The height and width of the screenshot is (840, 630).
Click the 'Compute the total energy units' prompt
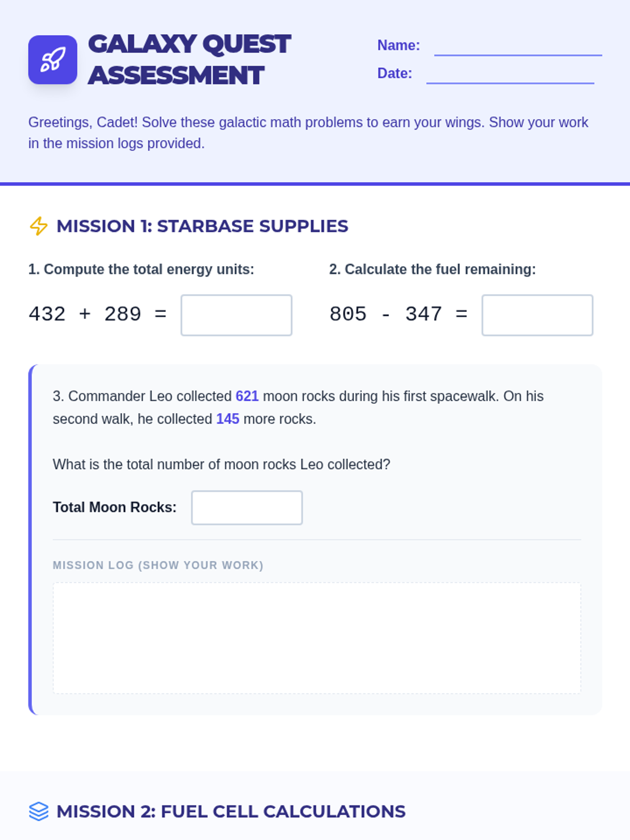click(141, 269)
